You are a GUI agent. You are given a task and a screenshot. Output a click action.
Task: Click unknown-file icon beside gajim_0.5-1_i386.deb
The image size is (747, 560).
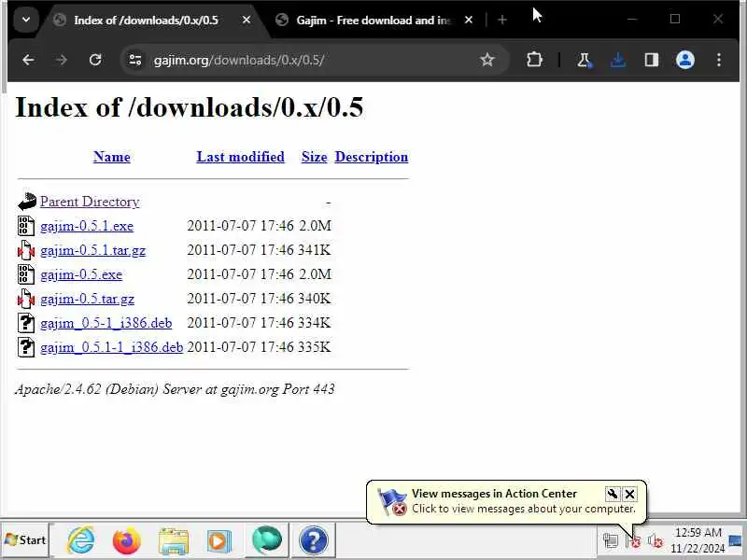point(26,323)
